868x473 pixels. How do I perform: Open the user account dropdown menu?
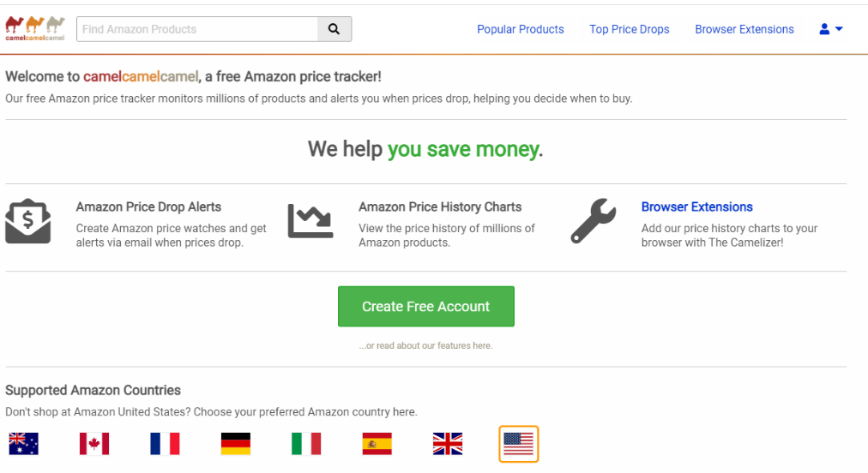[x=831, y=29]
